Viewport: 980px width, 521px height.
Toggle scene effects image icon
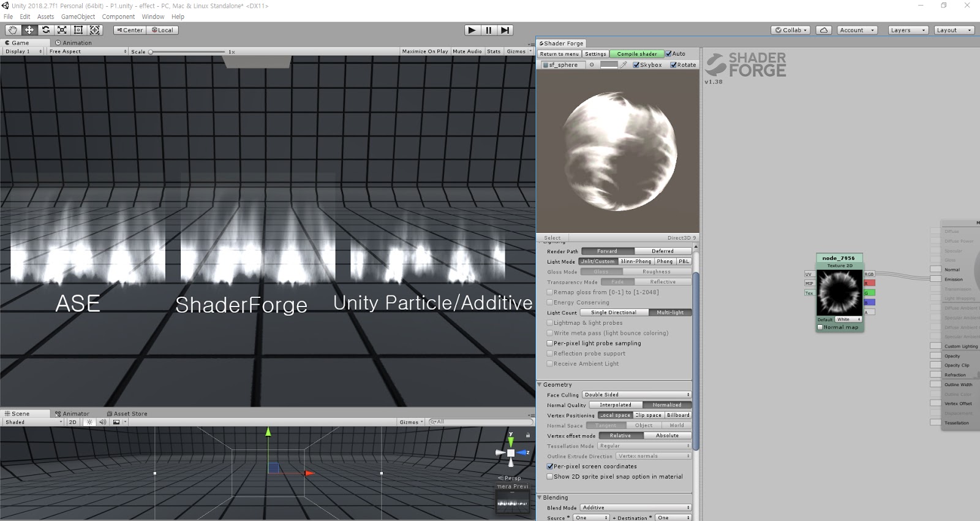(x=116, y=422)
